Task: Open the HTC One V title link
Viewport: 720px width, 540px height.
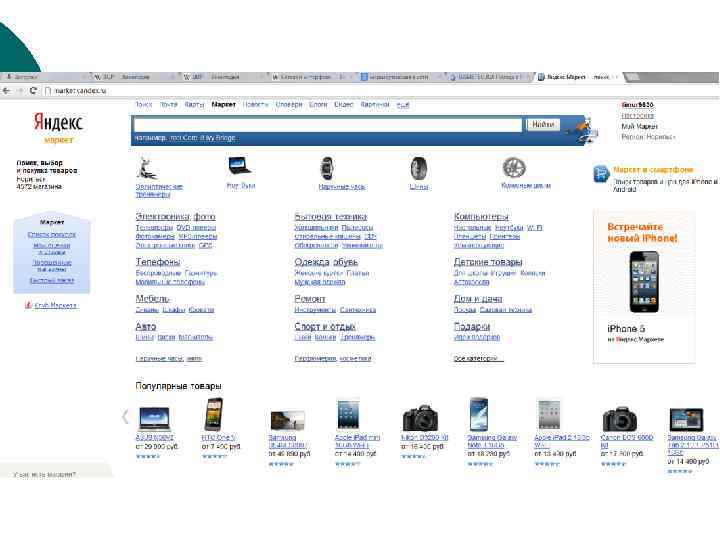Action: click(218, 438)
